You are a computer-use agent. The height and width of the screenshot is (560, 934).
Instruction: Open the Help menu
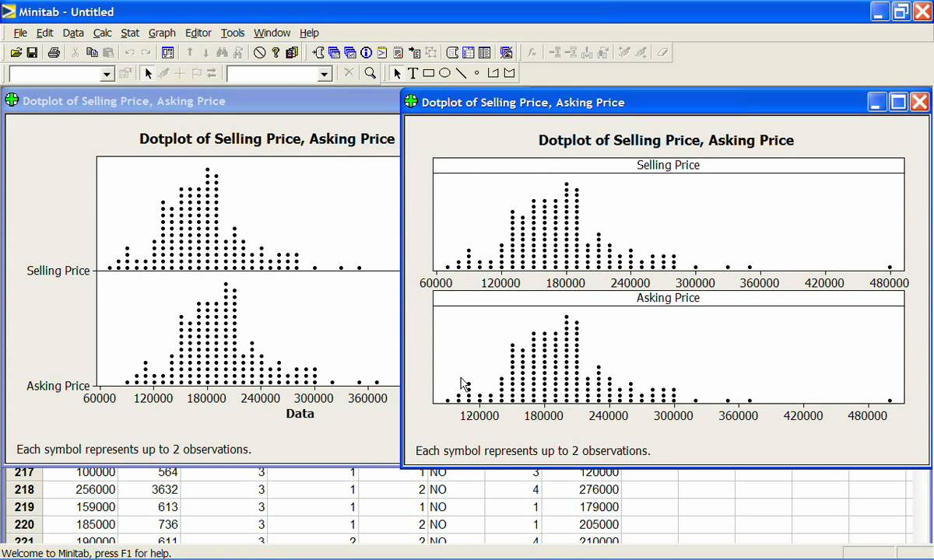coord(309,33)
